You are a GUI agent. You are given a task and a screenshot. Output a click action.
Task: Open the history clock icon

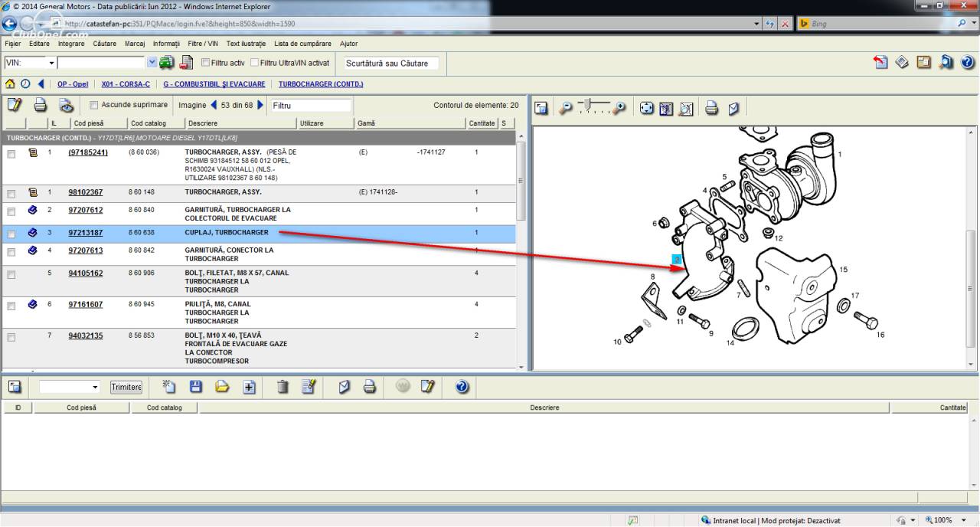[x=25, y=84]
